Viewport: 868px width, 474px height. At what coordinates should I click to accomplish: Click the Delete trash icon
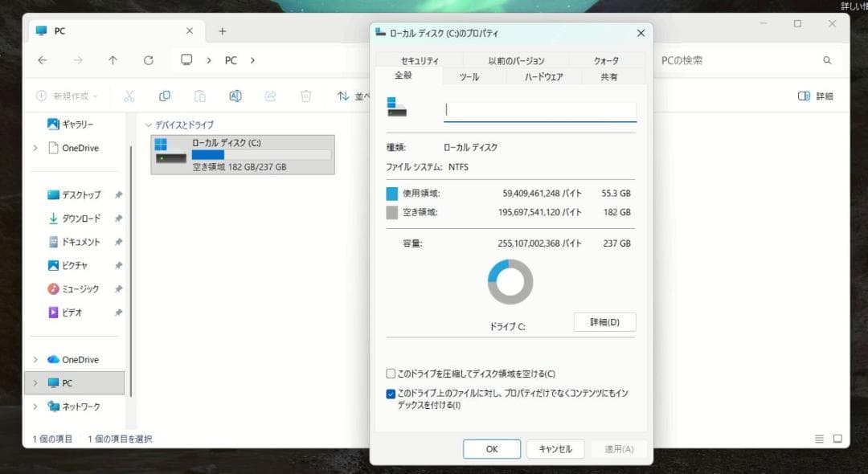click(305, 96)
